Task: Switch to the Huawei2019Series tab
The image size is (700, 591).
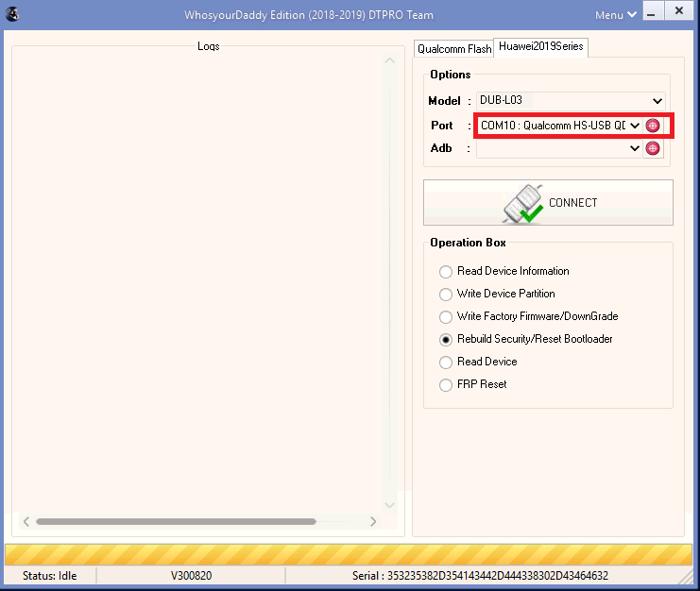Action: coord(540,46)
